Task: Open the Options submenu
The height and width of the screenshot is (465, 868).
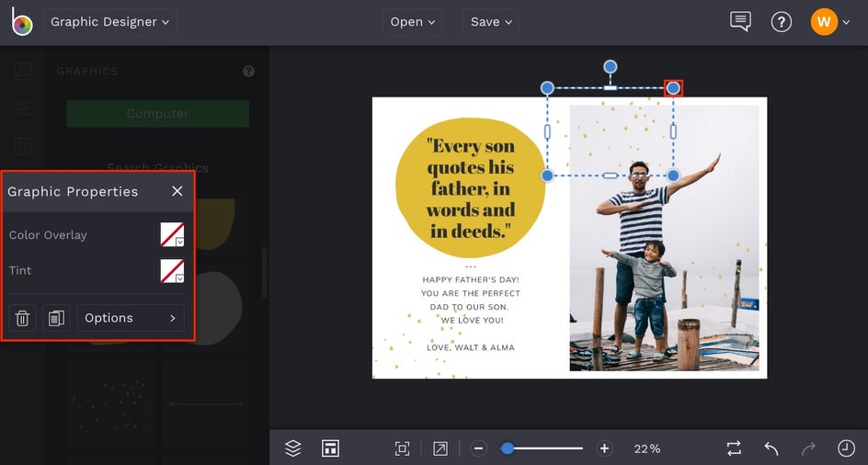Action: point(131,318)
